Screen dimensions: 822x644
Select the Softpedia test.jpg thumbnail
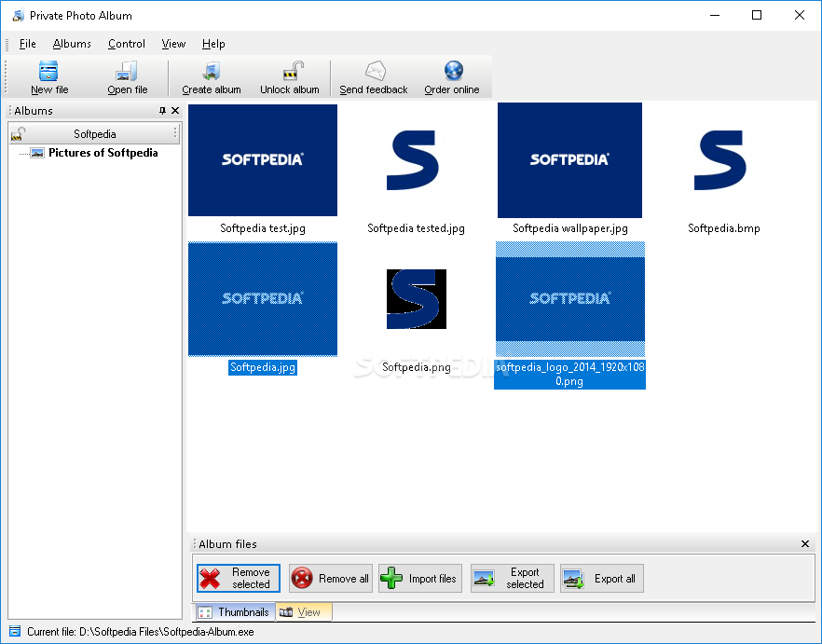pos(263,160)
